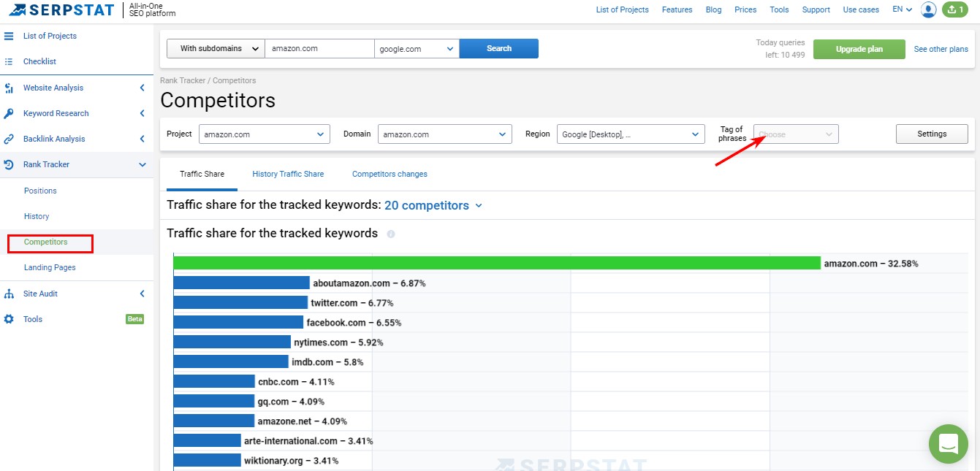
Task: Open the Project dropdown showing amazon.com
Action: tap(265, 134)
